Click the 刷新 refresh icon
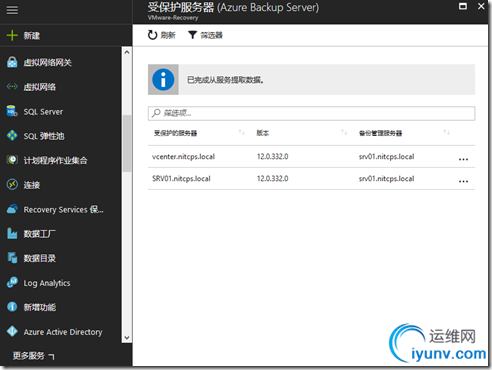 pos(152,35)
